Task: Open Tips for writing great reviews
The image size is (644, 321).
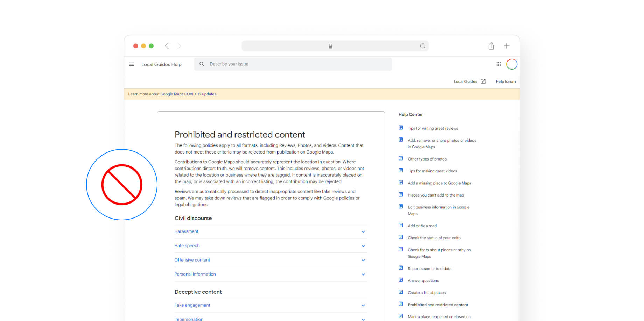Action: 433,128
